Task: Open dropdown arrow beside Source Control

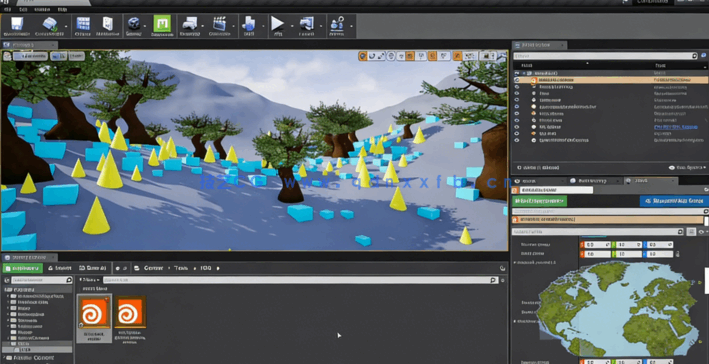Action: coord(66,26)
